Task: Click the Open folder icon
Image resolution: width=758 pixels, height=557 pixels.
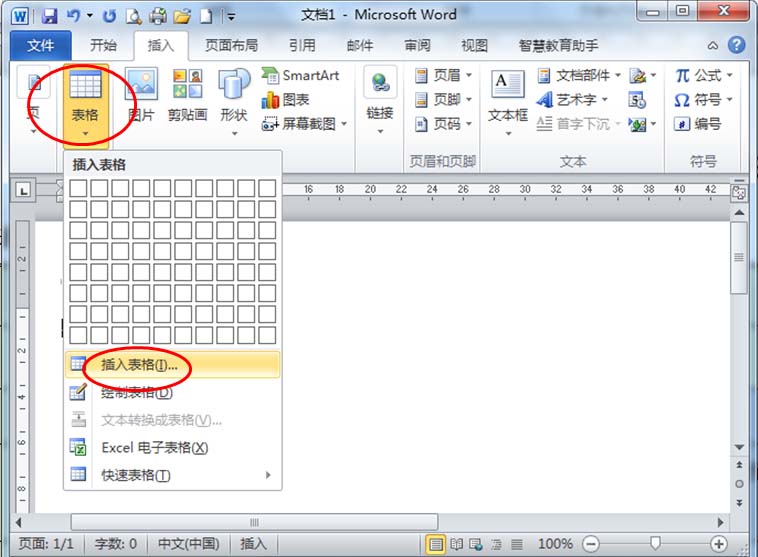Action: (182, 16)
